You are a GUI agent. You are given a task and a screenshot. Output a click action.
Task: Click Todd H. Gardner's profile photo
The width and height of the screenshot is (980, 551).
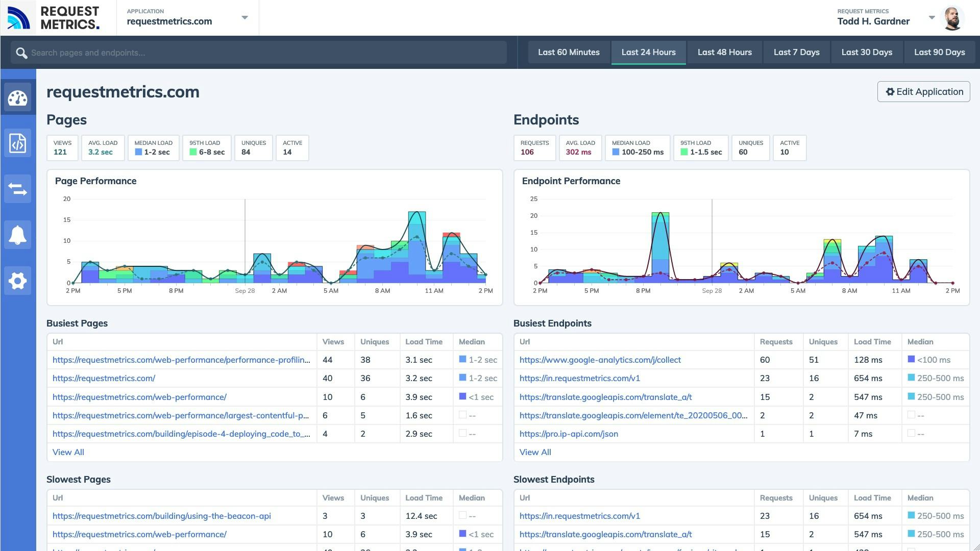pos(953,17)
